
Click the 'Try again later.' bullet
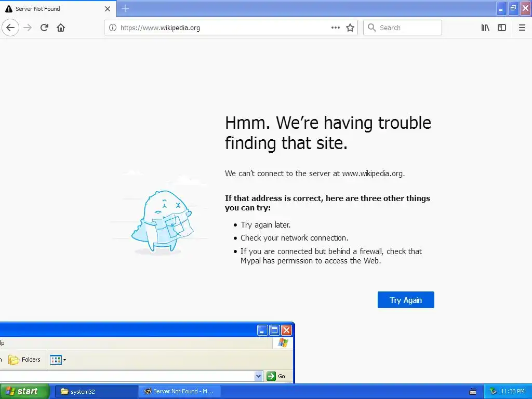[x=265, y=225]
